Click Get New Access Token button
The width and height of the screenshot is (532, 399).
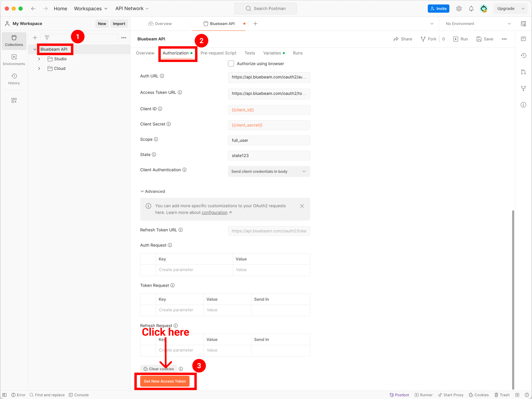pos(165,381)
